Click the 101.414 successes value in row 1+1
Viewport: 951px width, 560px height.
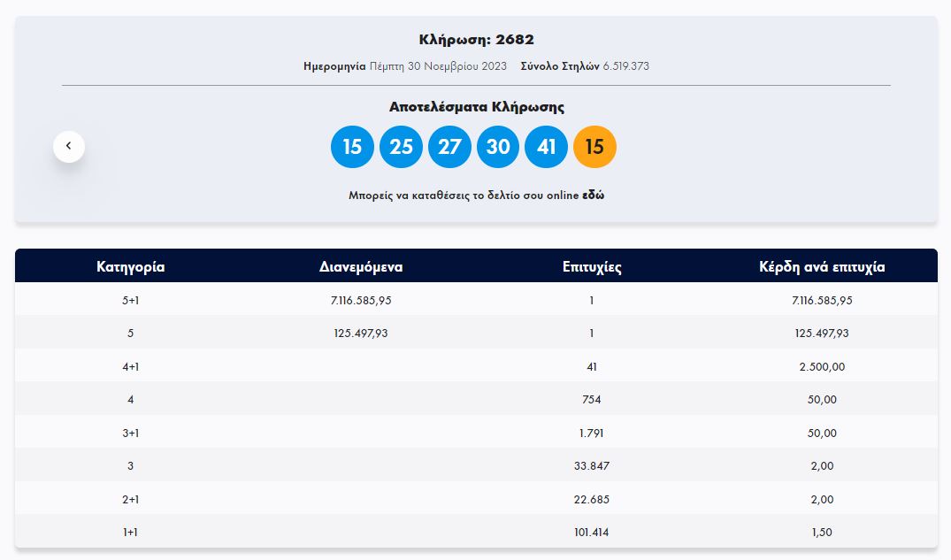tap(591, 533)
